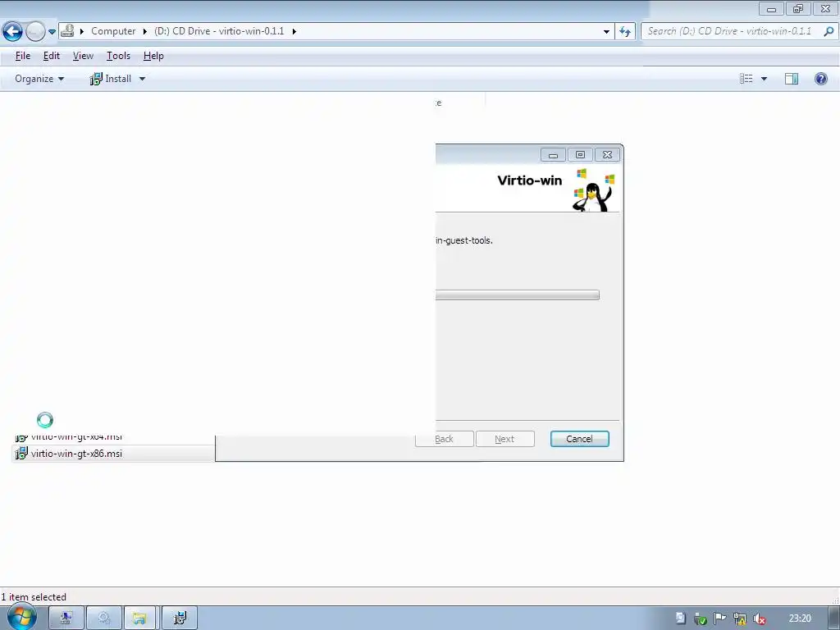The height and width of the screenshot is (630, 840).
Task: Click the virtio-win-gt-x86.msi installer icon
Action: pyautogui.click(x=21, y=454)
